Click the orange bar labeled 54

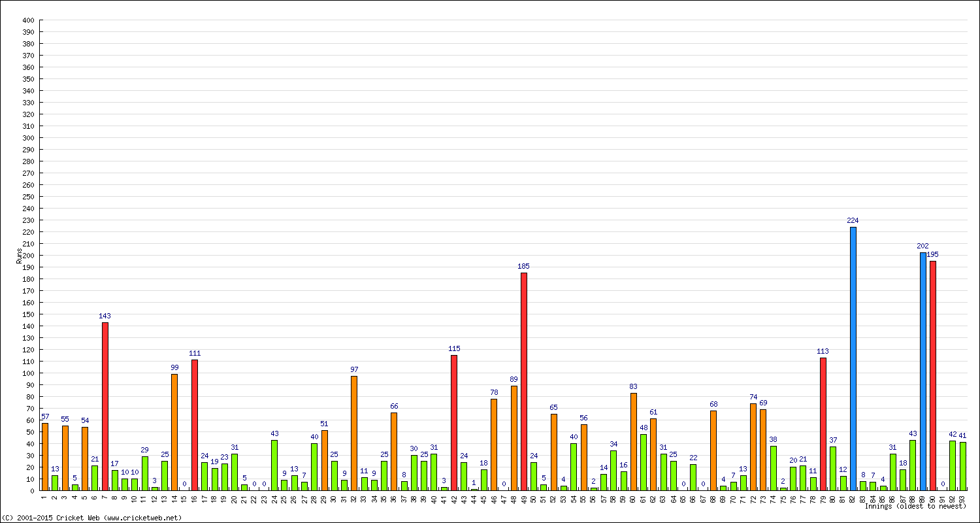tap(84, 458)
